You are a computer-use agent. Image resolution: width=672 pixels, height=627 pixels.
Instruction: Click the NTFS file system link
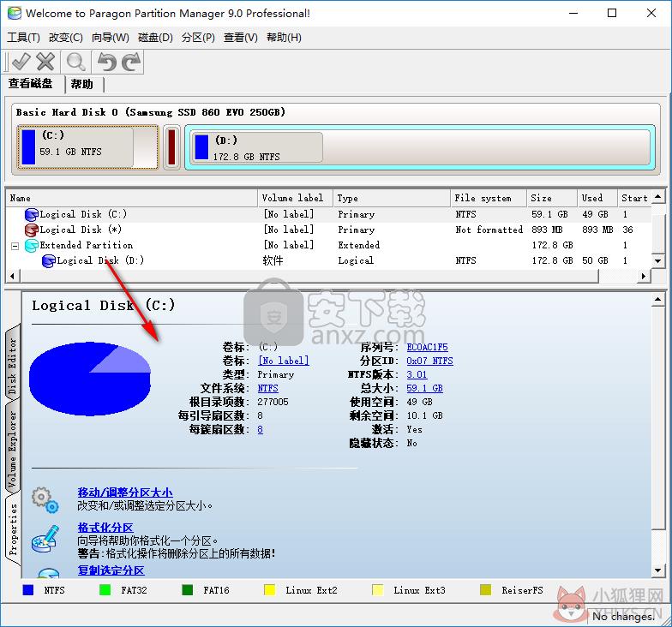coord(267,388)
